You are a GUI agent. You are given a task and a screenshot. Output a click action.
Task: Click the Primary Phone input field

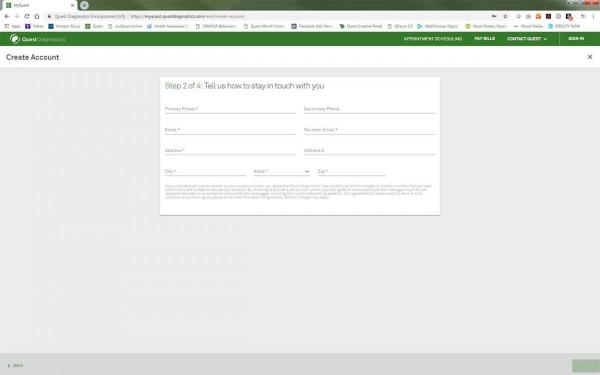pyautogui.click(x=230, y=109)
